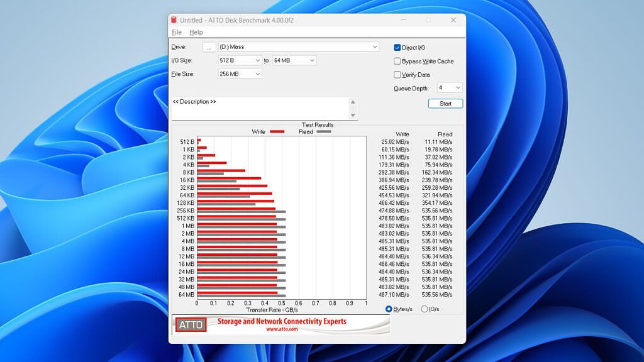Open the Help menu
This screenshot has height=362, width=644.
point(196,32)
